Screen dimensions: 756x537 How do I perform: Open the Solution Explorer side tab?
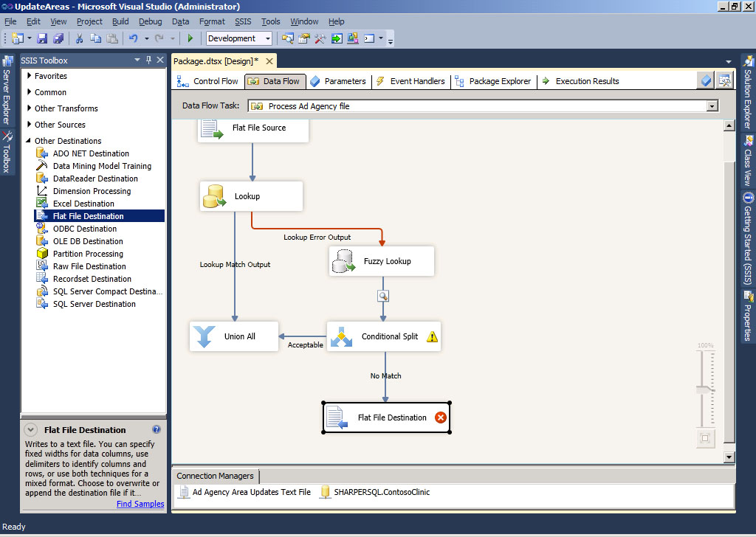click(x=748, y=94)
